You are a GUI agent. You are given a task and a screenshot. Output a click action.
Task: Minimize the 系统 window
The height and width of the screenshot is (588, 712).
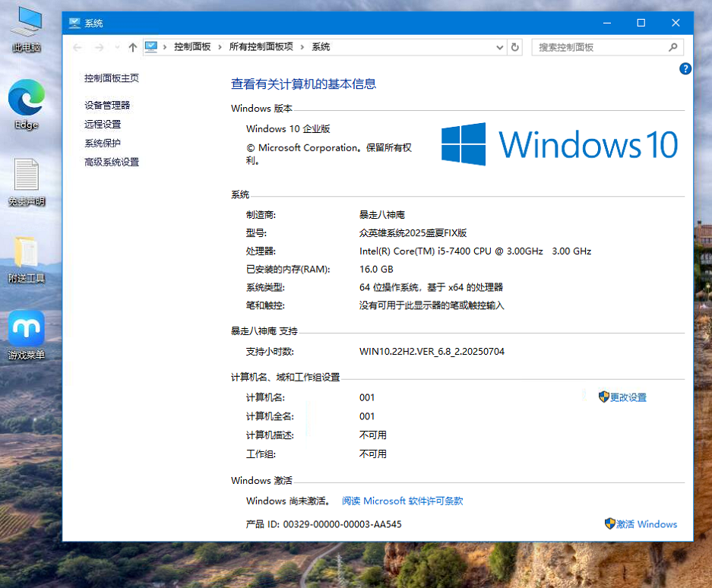[x=606, y=23]
